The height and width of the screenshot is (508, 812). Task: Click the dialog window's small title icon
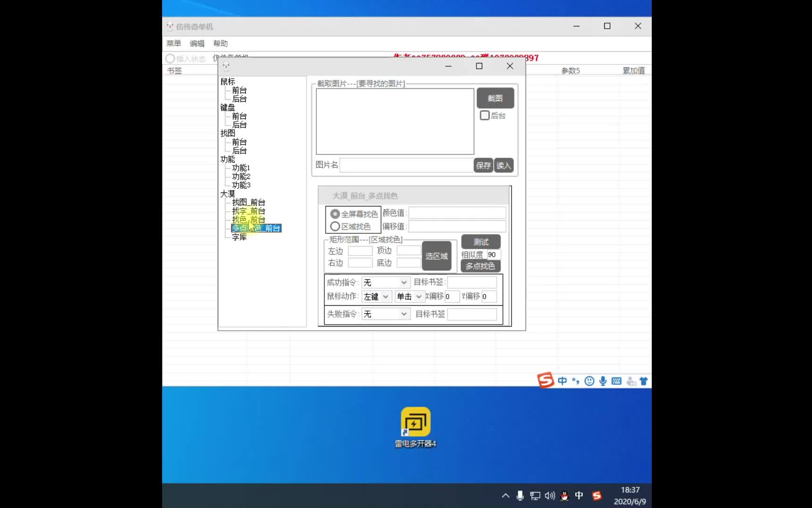click(226, 66)
